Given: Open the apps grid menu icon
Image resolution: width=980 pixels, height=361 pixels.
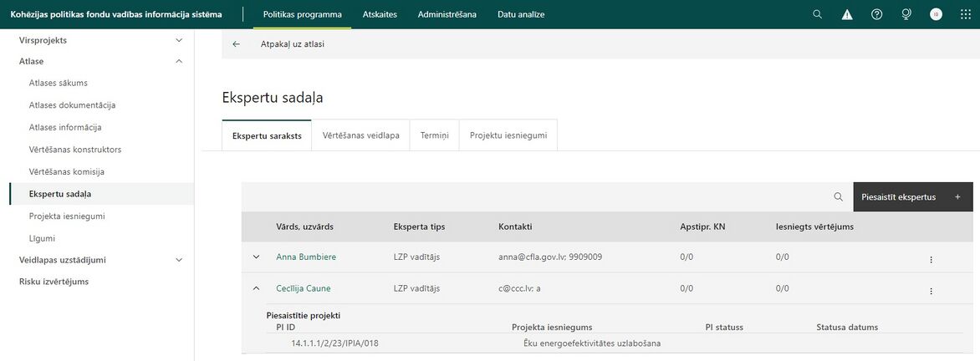Looking at the screenshot, I should coord(966,14).
